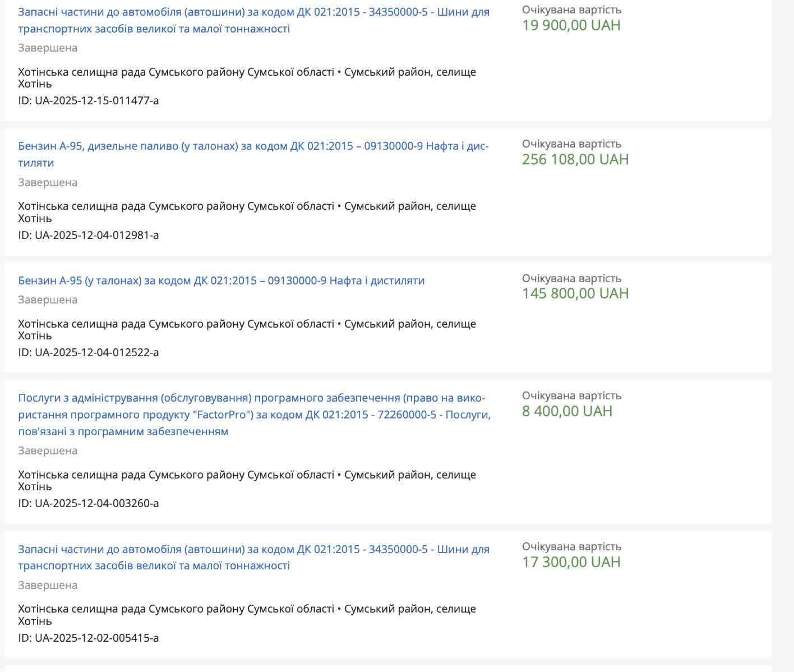794x672 pixels.
Task: Click the 8 400,00 UAH expected value
Action: pos(567,411)
